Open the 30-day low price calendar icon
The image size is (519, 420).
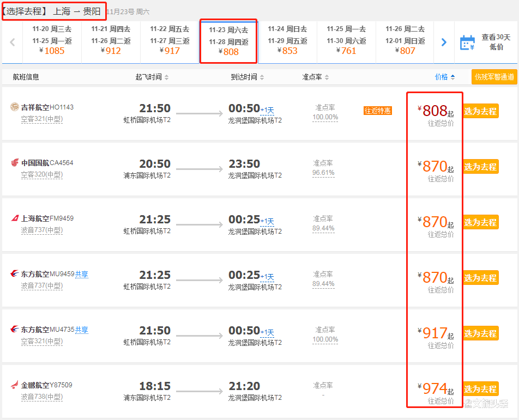(467, 42)
